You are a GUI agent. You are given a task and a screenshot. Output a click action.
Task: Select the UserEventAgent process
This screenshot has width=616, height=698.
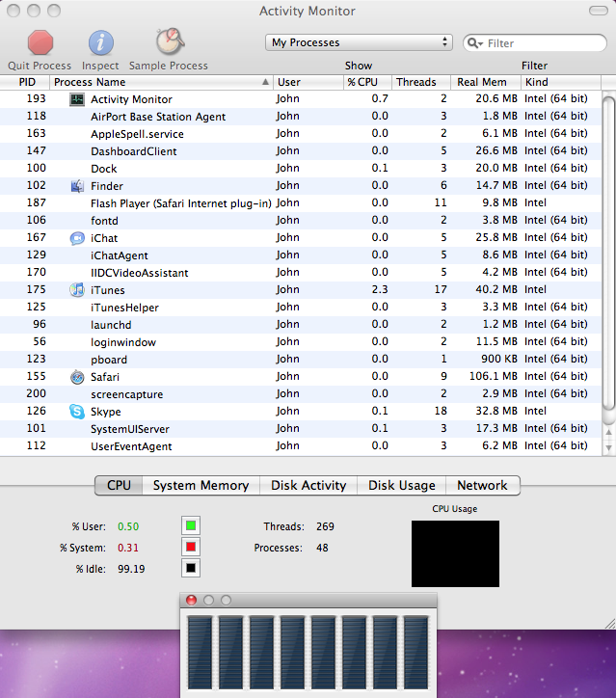[301, 446]
